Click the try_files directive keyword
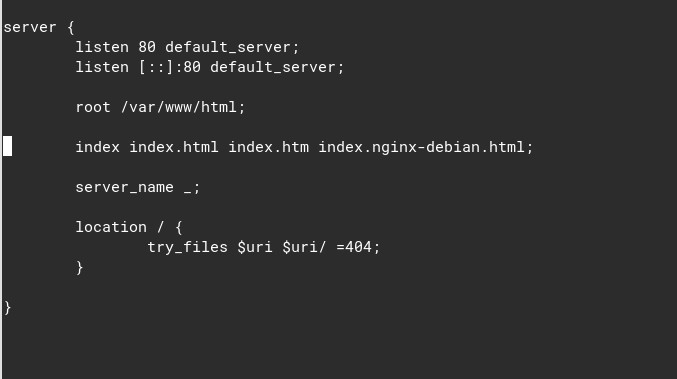 coord(187,247)
